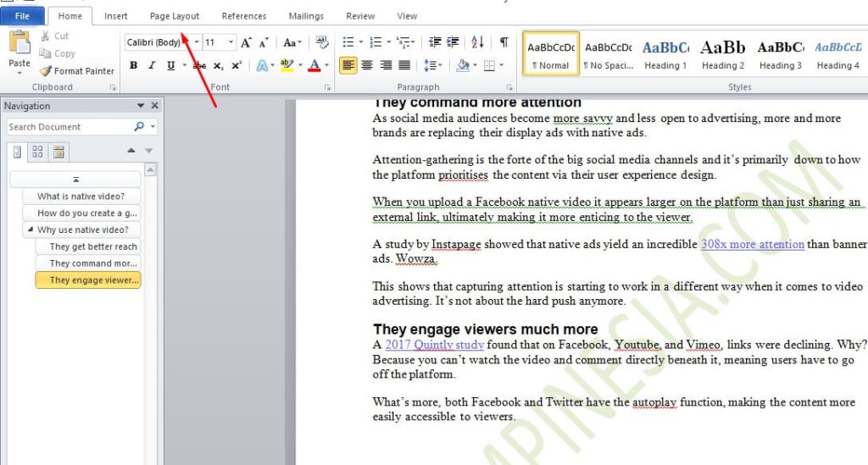The height and width of the screenshot is (465, 868).
Task: Justify the paragraph text
Action: [404, 66]
